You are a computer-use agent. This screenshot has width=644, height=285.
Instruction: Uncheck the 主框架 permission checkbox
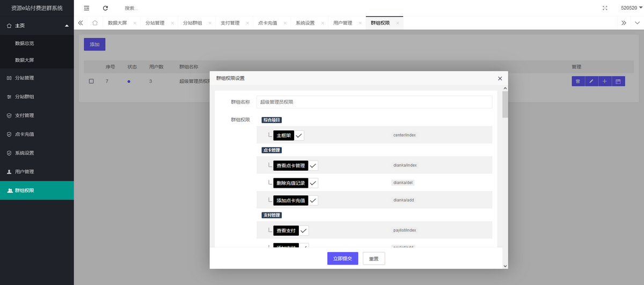[x=299, y=135]
